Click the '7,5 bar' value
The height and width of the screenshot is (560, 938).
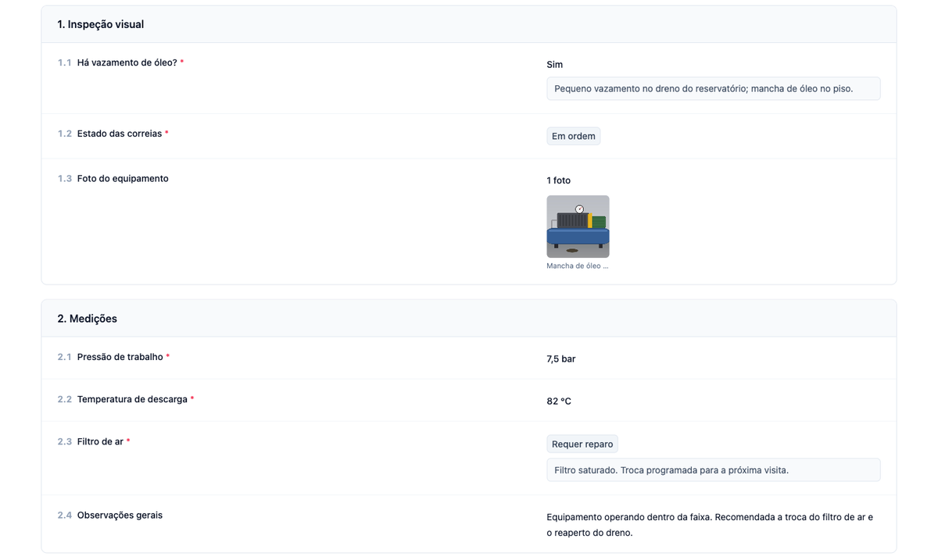[x=561, y=359]
